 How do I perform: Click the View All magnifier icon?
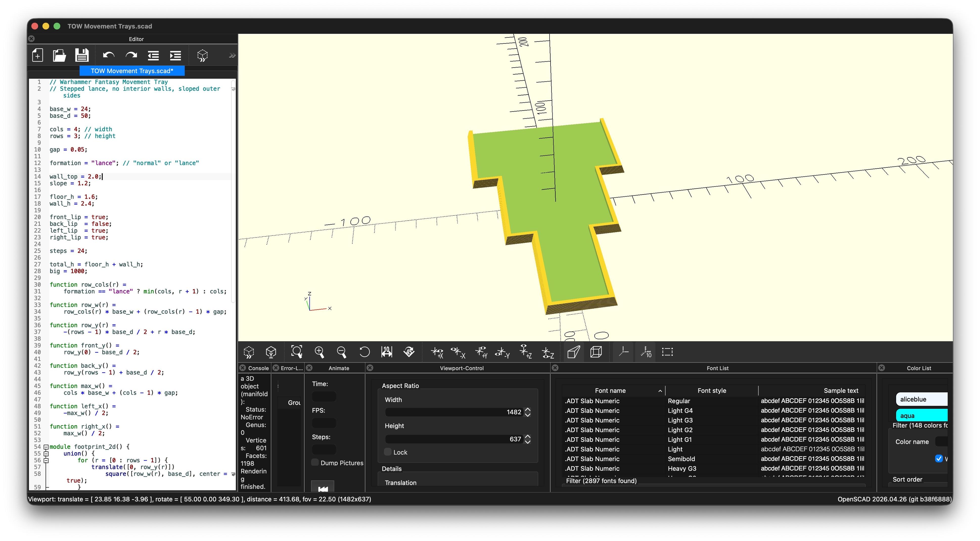click(x=297, y=352)
